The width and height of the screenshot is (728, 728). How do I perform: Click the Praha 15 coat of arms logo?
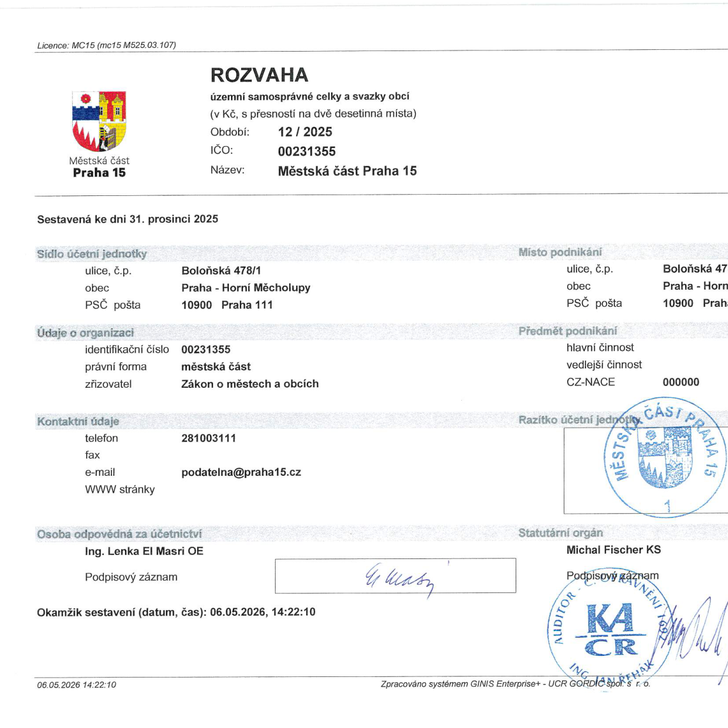coord(99,121)
